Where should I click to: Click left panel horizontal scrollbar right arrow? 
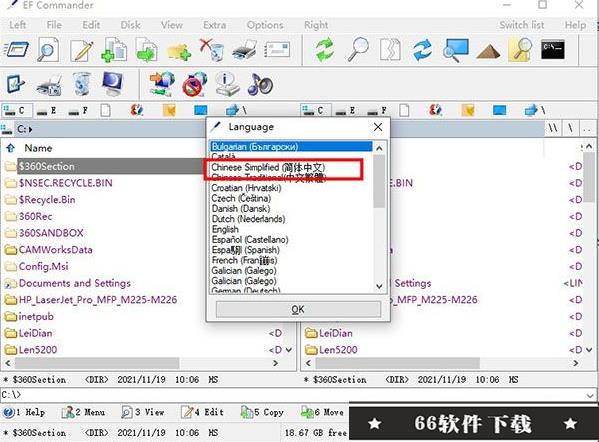[275, 363]
